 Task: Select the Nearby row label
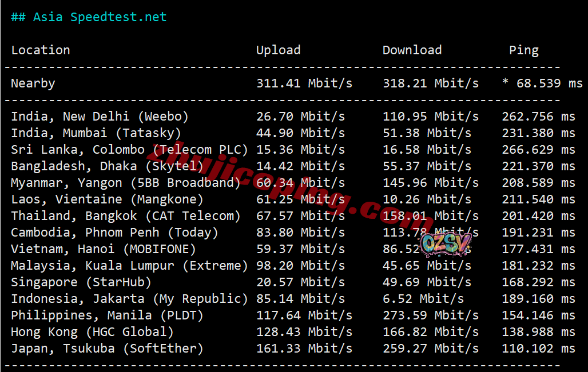(x=33, y=83)
